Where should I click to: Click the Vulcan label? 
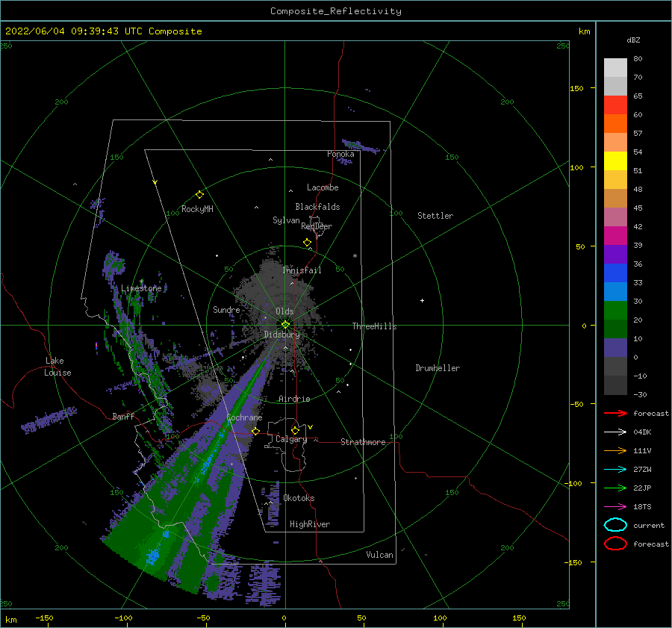(x=379, y=555)
